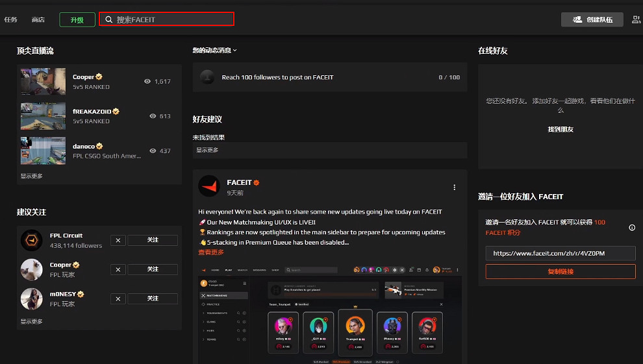Click the 9天前 post timestamp

tap(235, 193)
